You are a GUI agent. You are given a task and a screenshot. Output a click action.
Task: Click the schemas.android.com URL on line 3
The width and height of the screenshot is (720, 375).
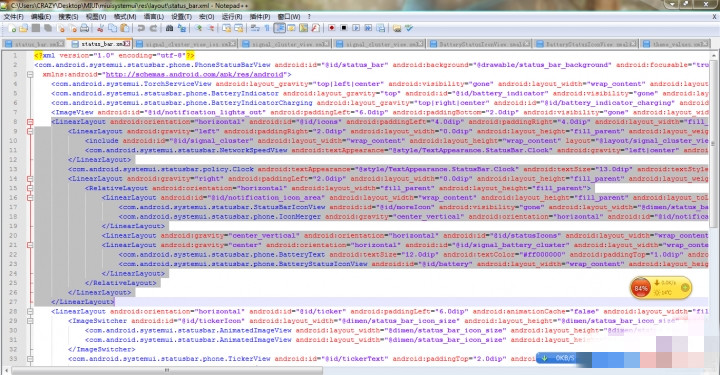click(194, 74)
